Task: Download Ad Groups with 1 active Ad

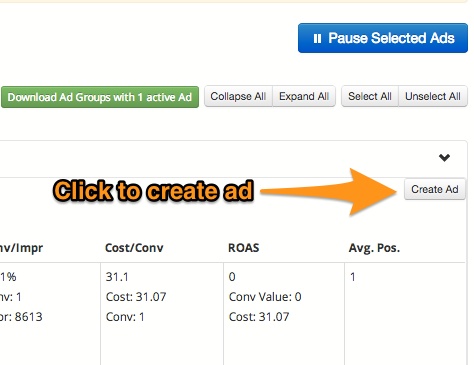Action: click(x=100, y=97)
